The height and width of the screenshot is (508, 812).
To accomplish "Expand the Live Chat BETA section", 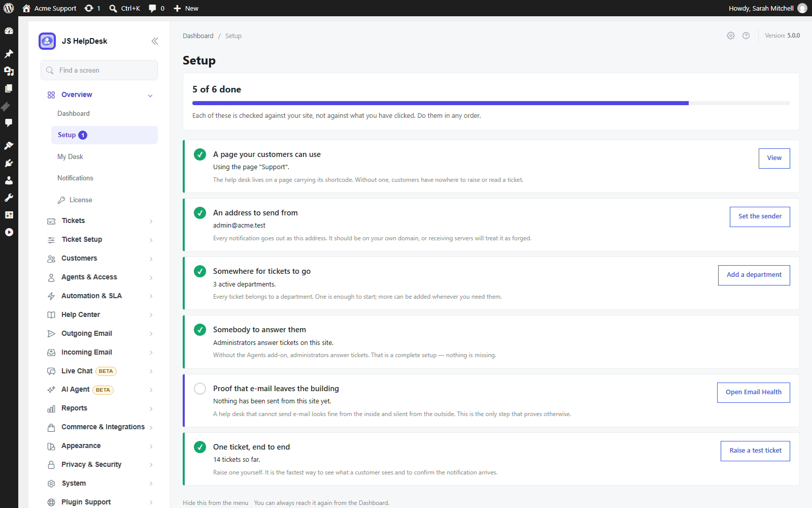I will [x=99, y=371].
